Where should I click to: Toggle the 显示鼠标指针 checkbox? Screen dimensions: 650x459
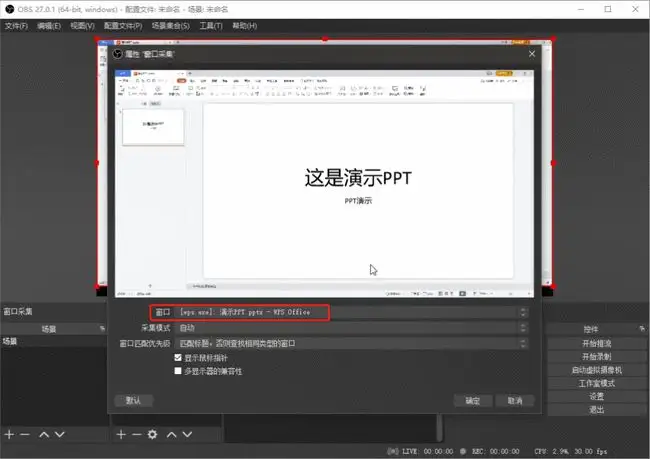(178, 357)
